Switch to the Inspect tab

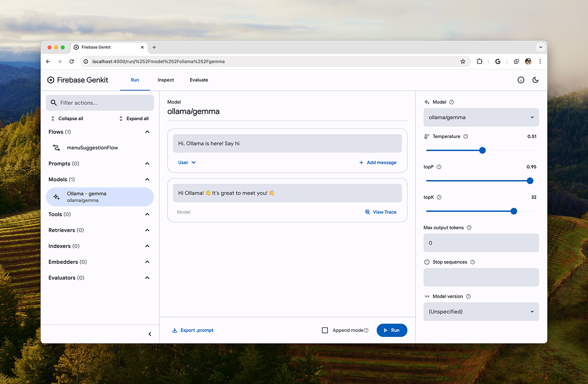165,80
